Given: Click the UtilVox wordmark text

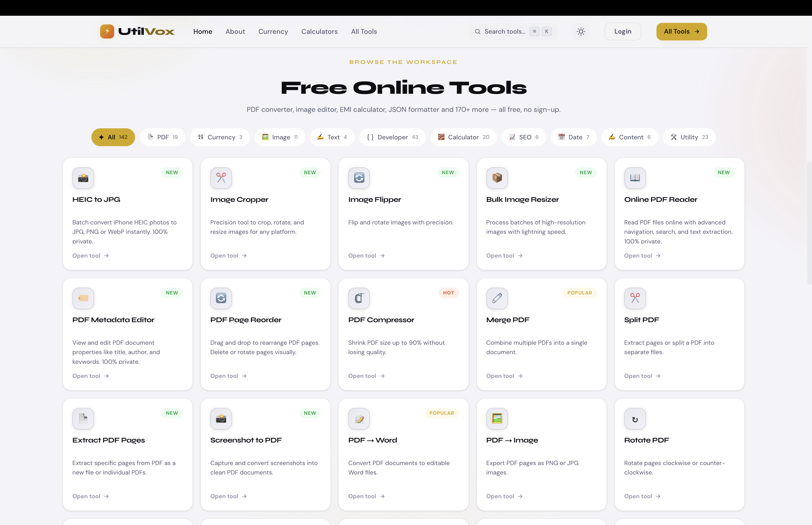Looking at the screenshot, I should point(147,31).
